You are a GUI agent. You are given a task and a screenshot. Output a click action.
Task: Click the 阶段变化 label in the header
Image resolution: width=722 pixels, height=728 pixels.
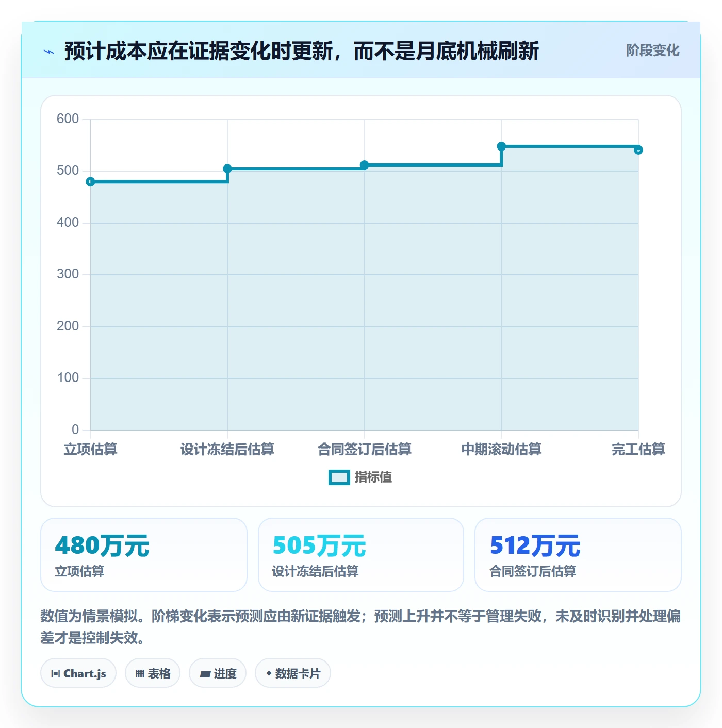coord(652,51)
